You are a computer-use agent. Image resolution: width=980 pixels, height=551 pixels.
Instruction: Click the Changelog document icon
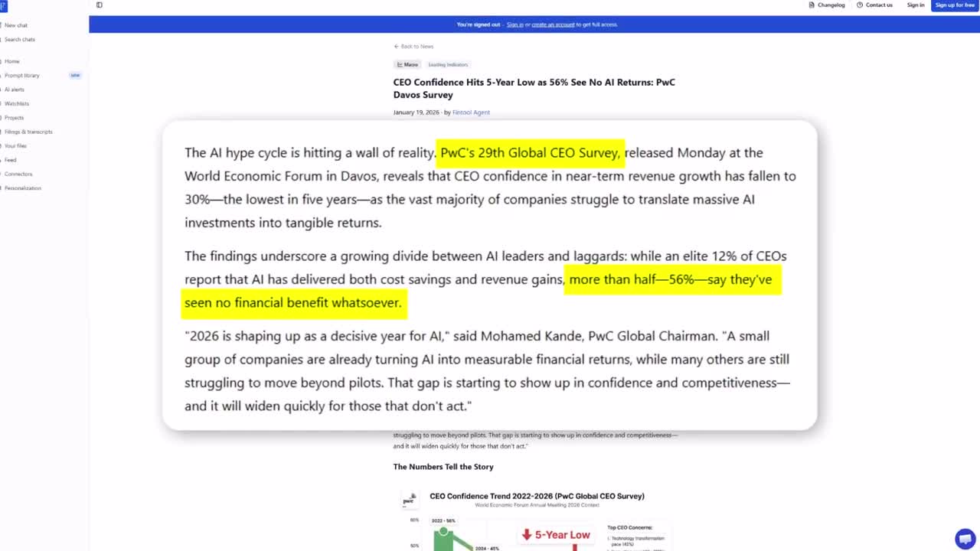(x=812, y=5)
